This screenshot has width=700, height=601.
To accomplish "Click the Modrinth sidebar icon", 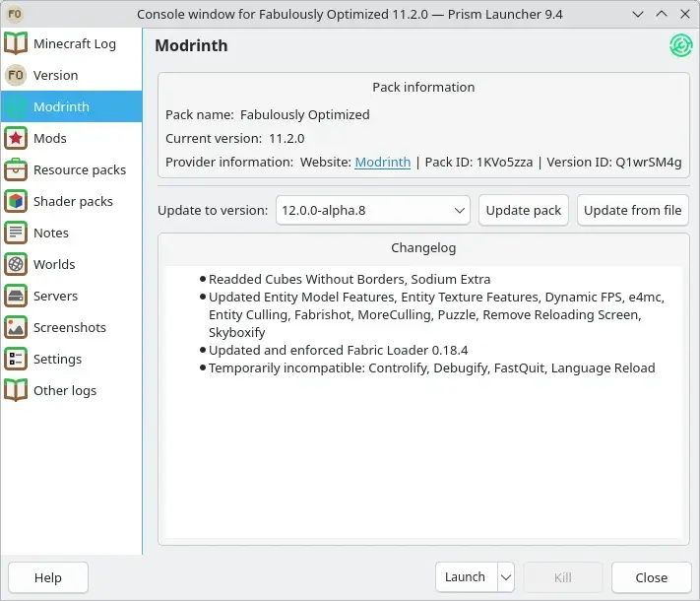I will point(16,106).
